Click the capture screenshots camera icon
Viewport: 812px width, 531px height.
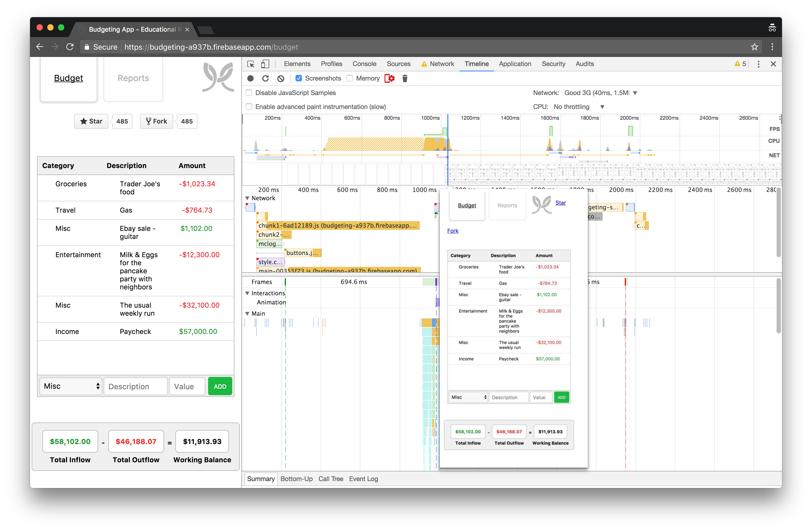click(x=299, y=78)
